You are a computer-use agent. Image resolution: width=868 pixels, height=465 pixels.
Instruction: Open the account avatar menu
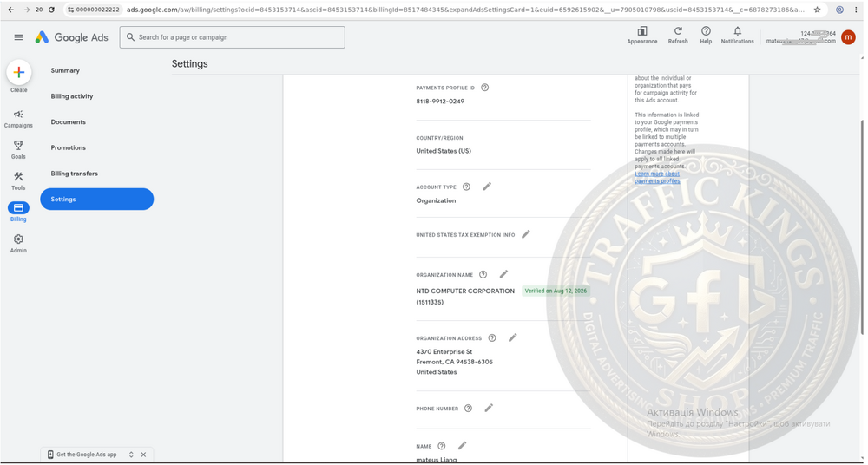coord(848,37)
